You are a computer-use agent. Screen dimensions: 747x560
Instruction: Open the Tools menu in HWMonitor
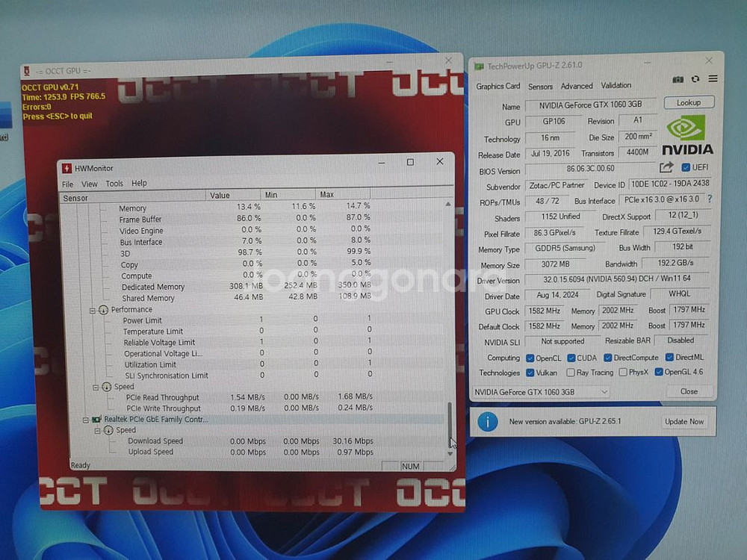pyautogui.click(x=114, y=184)
